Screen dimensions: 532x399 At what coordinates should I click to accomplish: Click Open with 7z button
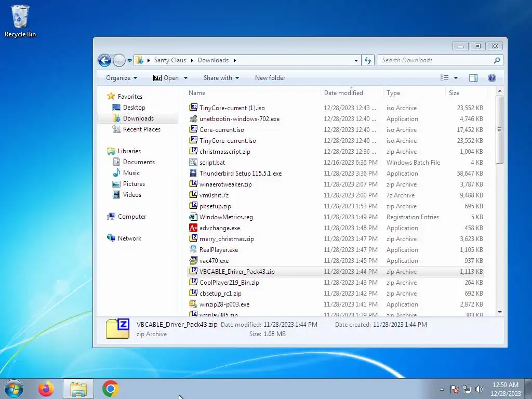point(166,78)
